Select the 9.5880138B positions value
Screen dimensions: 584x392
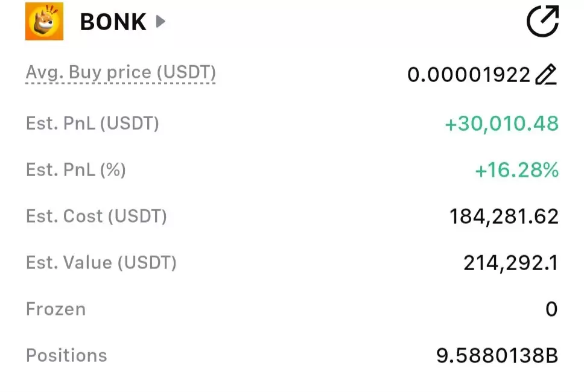click(497, 356)
